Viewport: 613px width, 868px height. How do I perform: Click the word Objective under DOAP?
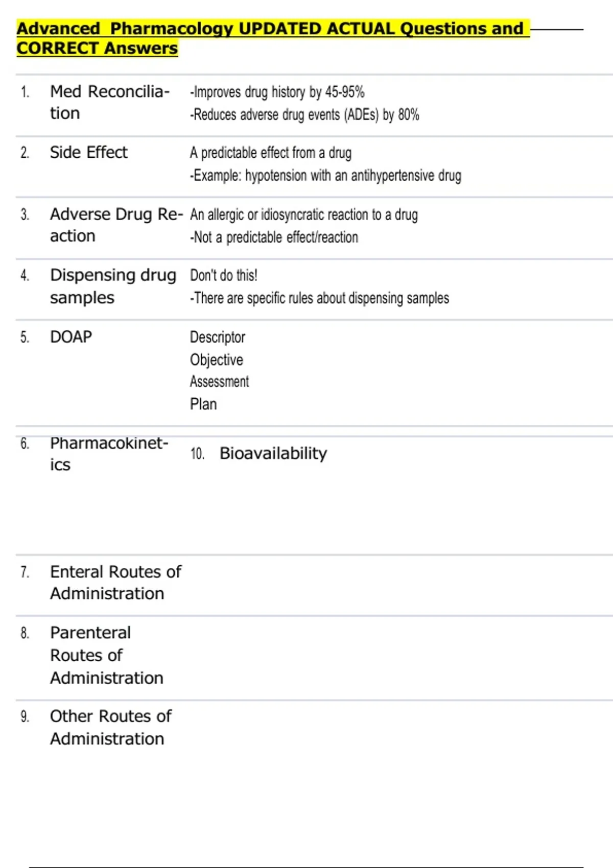click(217, 359)
